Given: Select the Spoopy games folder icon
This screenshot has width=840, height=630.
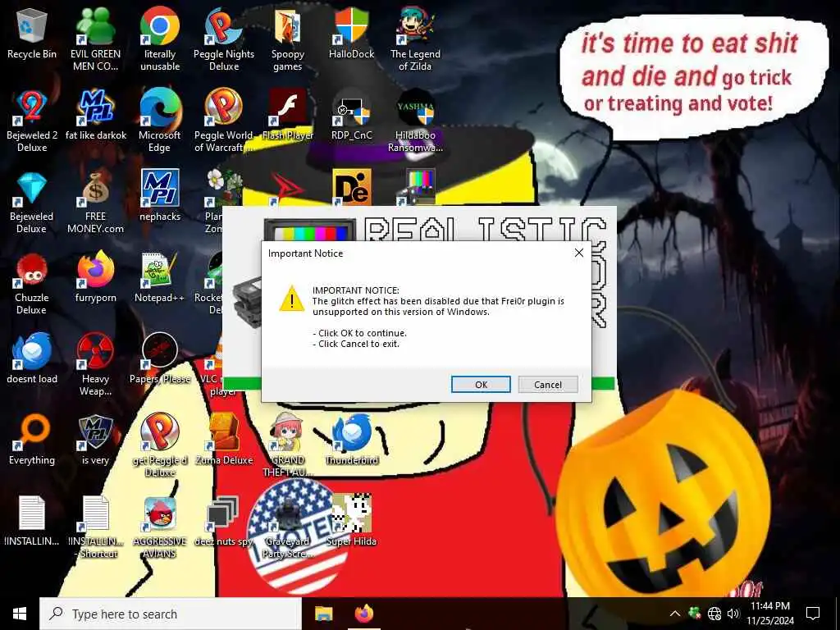Looking at the screenshot, I should (288, 40).
